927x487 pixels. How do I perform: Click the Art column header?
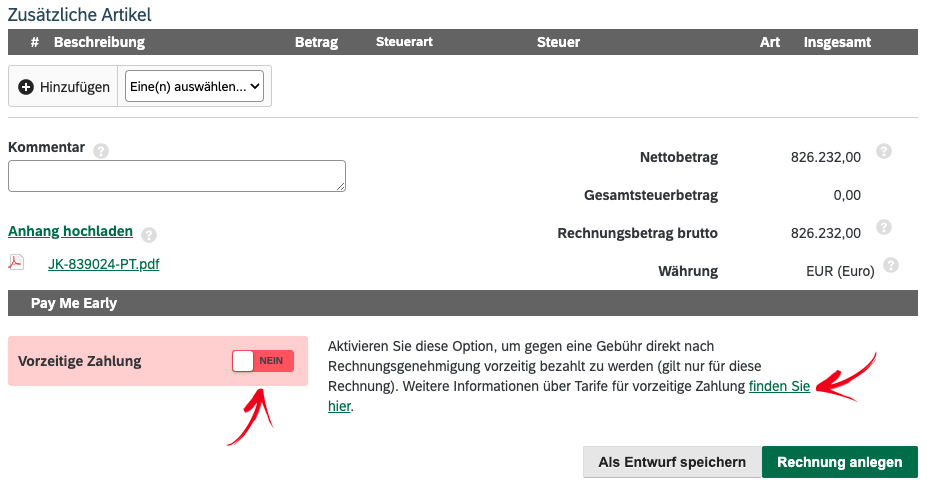(x=770, y=43)
